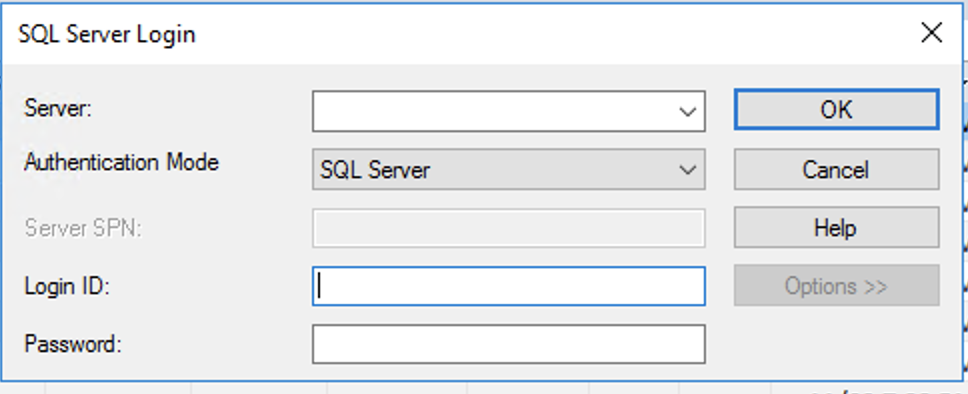Click the Options >> button
The height and width of the screenshot is (394, 968).
click(x=837, y=286)
